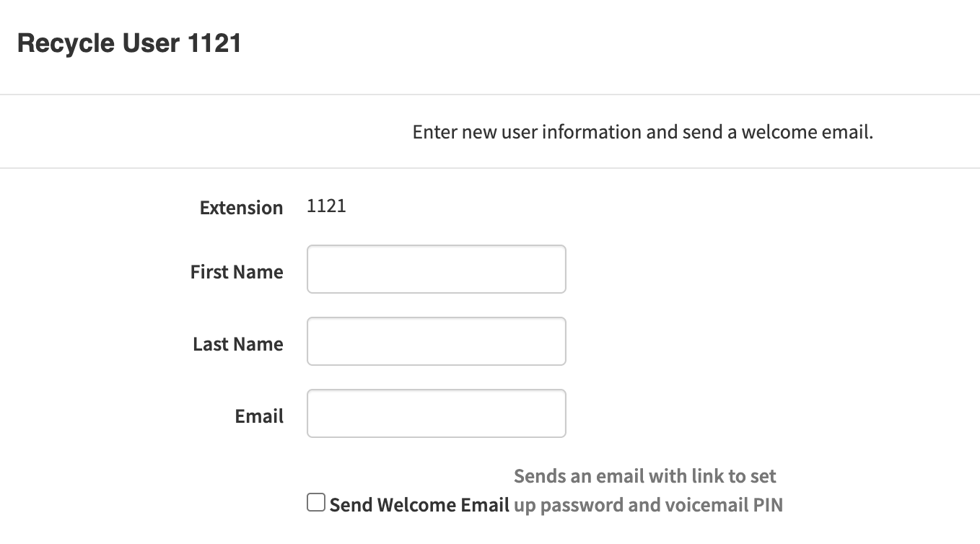Screen dimensions: 980x544
Task: Click the 'Sends an email with link' hint
Action: tap(644, 476)
